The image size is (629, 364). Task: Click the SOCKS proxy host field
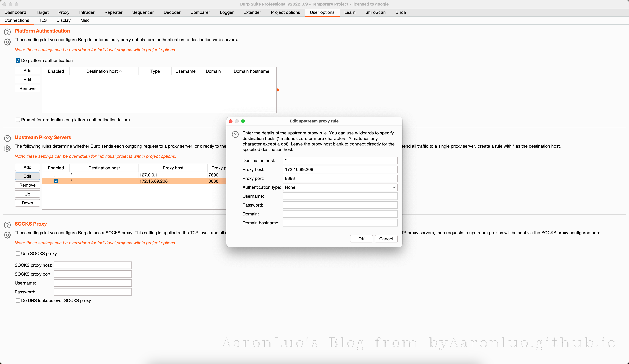coord(93,265)
